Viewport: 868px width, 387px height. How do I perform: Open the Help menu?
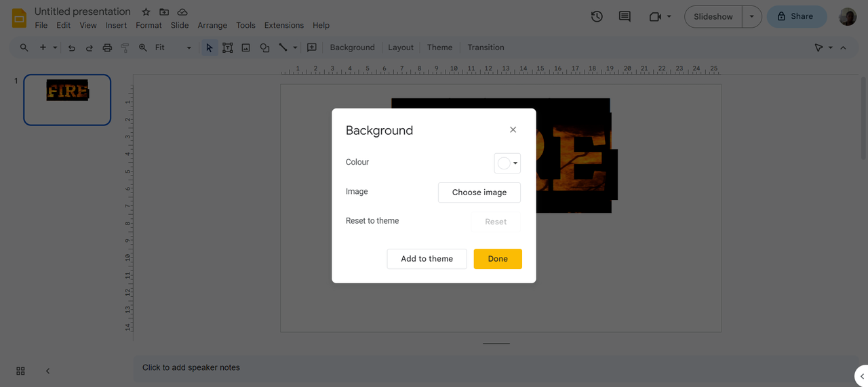pos(321,25)
